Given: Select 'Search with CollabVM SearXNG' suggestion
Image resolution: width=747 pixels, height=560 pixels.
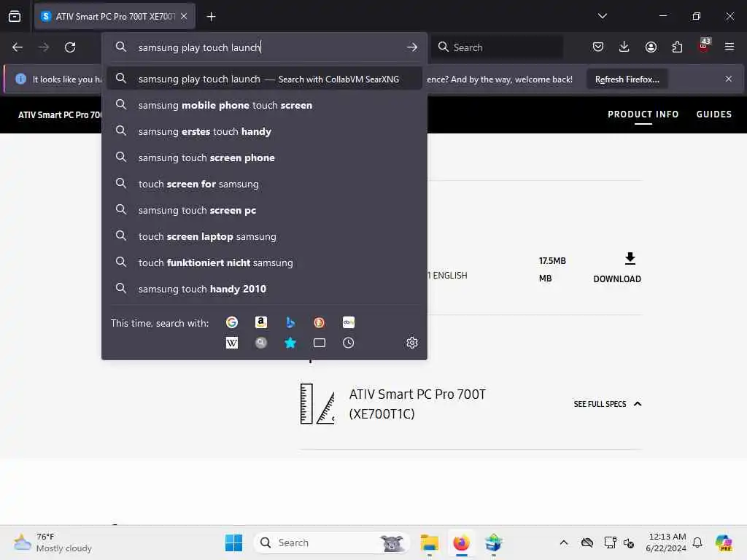Looking at the screenshot, I should (x=264, y=79).
